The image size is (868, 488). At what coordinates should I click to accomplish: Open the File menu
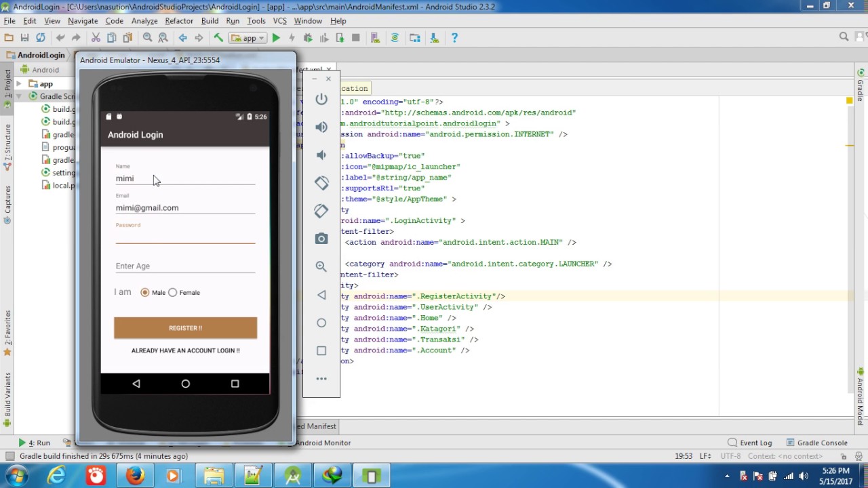point(9,21)
